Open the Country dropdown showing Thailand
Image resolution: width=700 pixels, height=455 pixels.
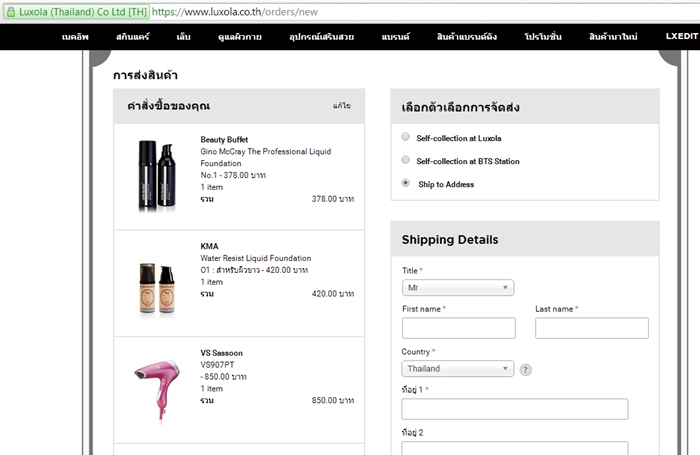pyautogui.click(x=458, y=368)
